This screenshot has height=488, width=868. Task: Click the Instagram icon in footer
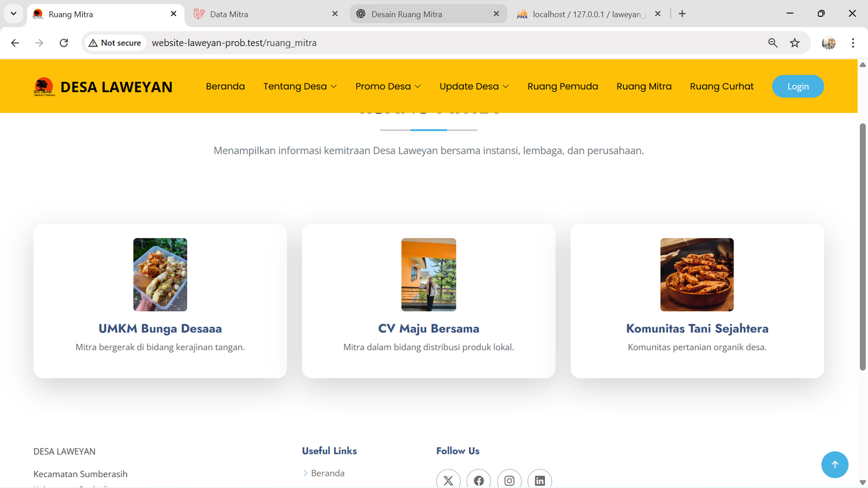509,480
